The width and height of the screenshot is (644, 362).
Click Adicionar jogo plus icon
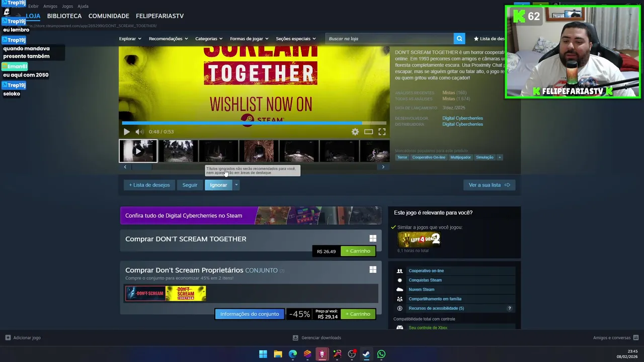(8, 338)
